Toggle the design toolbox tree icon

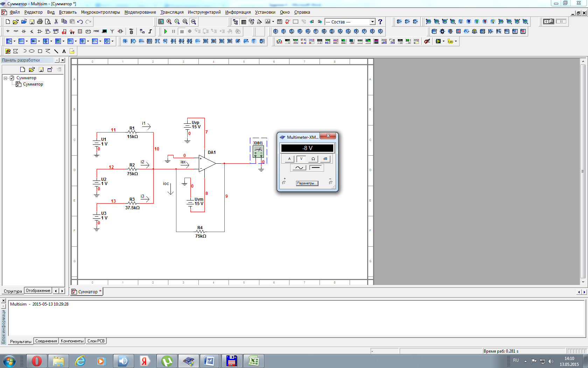coord(236,22)
